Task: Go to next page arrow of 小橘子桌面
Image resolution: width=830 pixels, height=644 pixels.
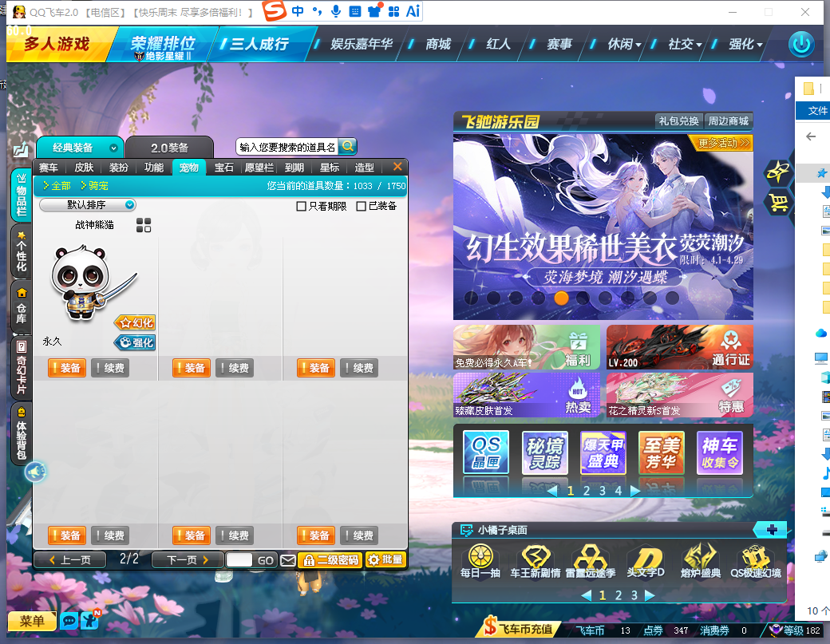Action: (650, 595)
